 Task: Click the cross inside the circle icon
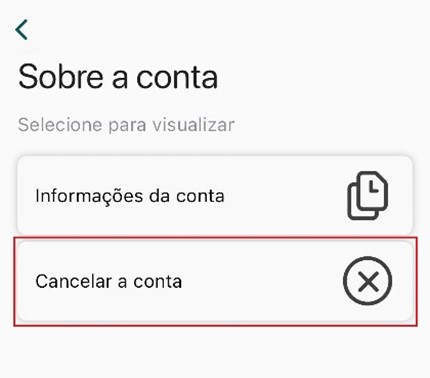pyautogui.click(x=368, y=281)
